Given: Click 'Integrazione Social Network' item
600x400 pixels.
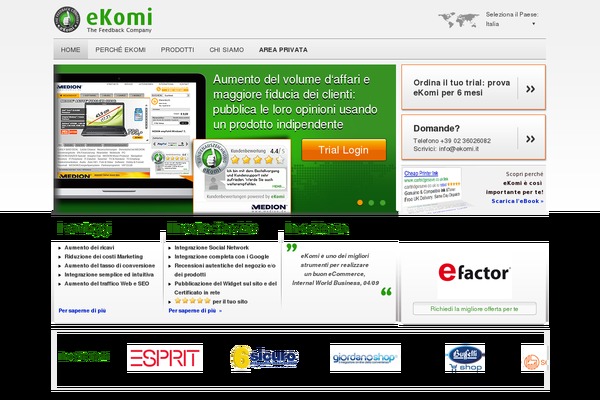Looking at the screenshot, I should pos(212,248).
